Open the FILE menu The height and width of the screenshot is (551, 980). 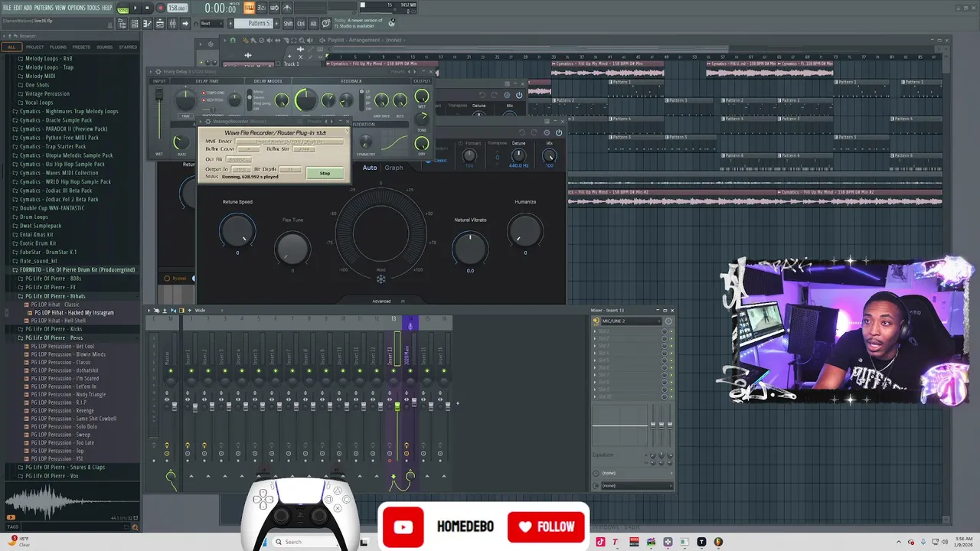pyautogui.click(x=7, y=8)
